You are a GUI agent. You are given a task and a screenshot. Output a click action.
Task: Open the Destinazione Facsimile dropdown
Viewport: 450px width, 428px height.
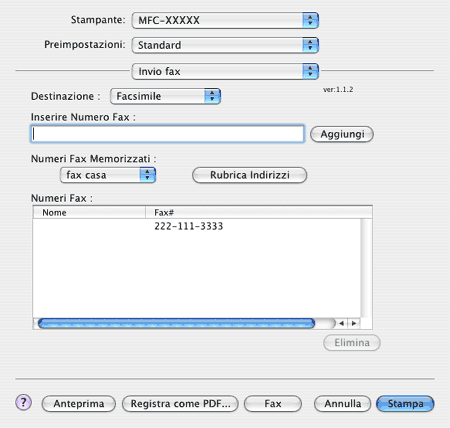click(x=165, y=96)
